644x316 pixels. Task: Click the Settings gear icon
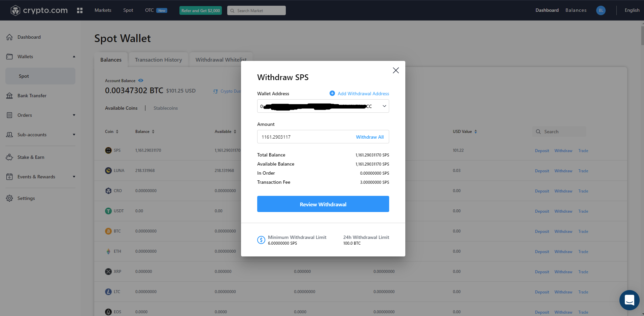9,198
